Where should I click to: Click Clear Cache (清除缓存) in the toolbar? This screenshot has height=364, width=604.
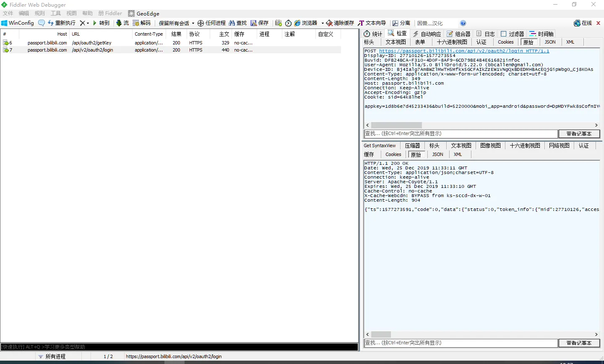coord(340,23)
